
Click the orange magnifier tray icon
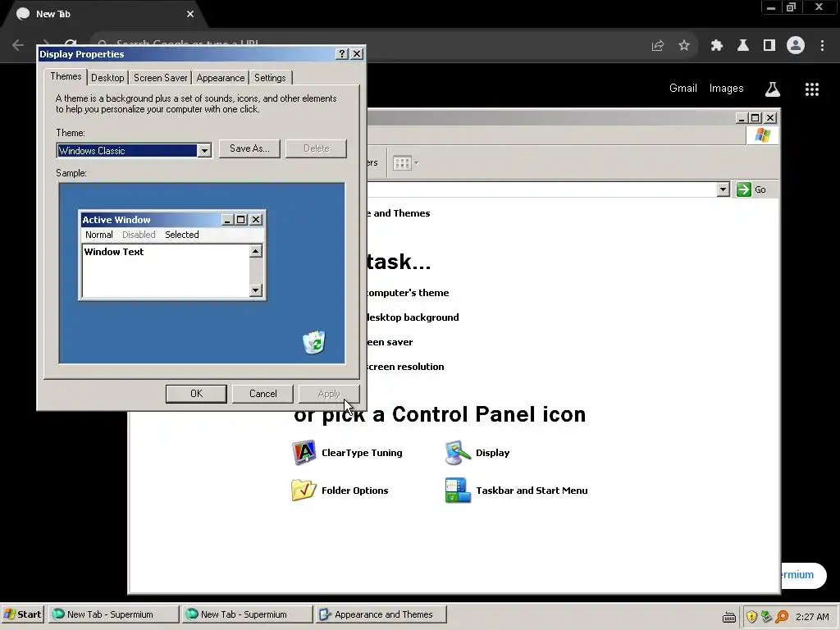[782, 617]
